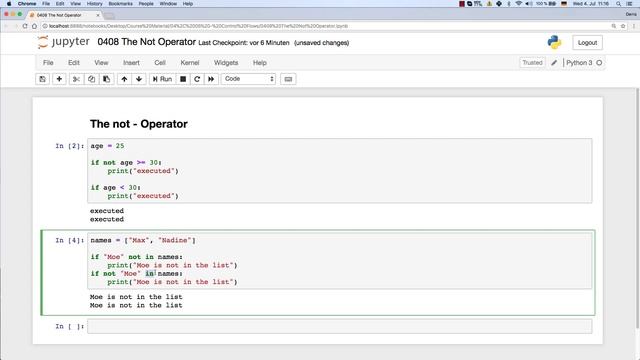Click the volume icon in menu bar

(x=529, y=4)
